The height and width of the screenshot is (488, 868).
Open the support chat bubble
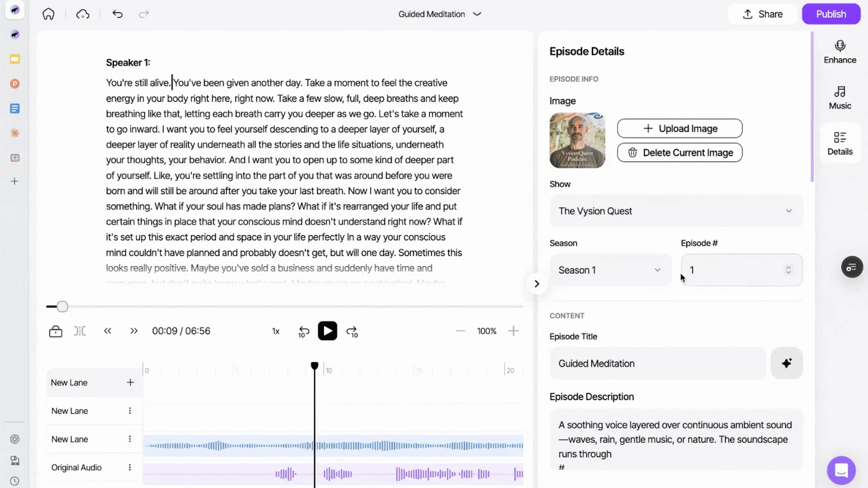pos(841,470)
